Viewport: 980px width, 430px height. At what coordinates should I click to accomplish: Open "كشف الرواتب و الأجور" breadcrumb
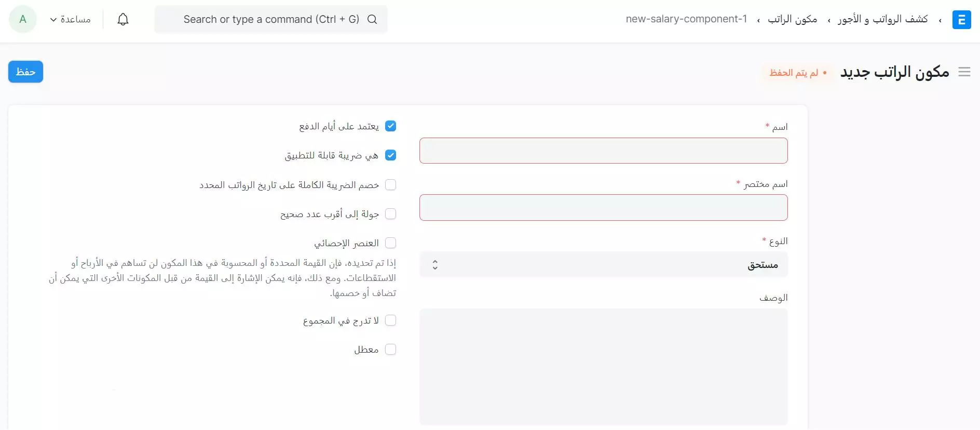tap(882, 19)
